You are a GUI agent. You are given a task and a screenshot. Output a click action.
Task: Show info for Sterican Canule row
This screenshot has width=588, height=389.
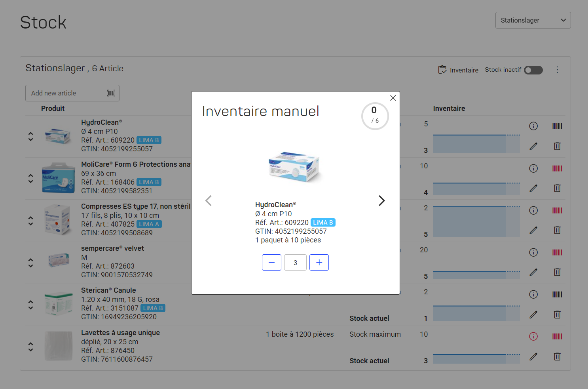(533, 294)
